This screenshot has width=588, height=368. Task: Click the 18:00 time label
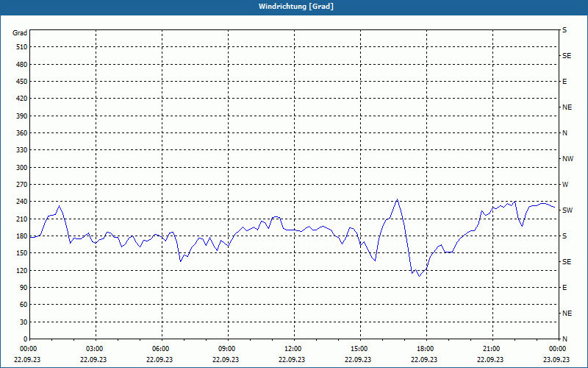click(x=425, y=348)
